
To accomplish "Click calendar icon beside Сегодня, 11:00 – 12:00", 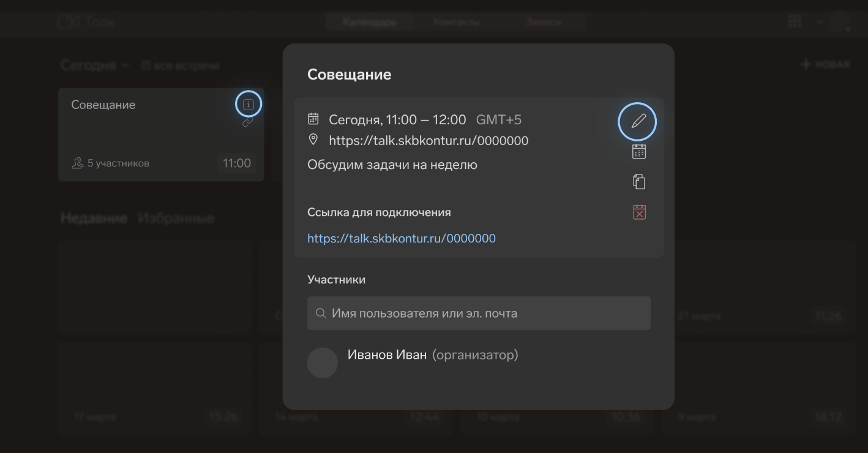I will point(313,119).
